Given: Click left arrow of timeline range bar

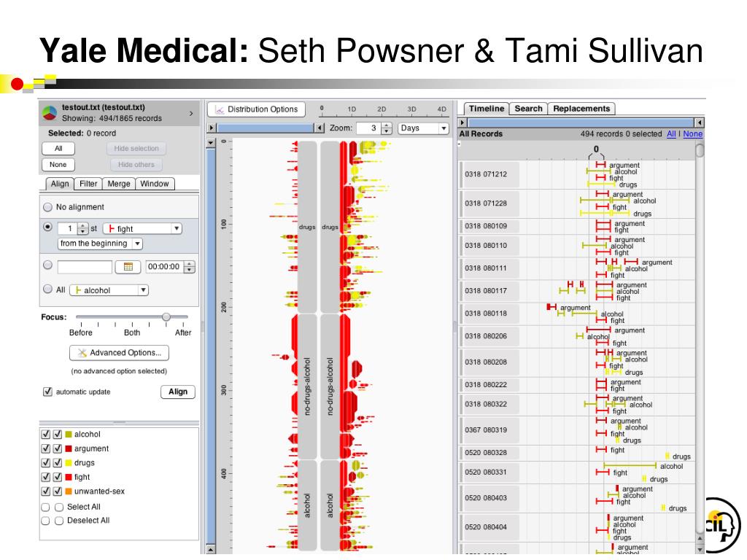Looking at the screenshot, I should (462, 122).
